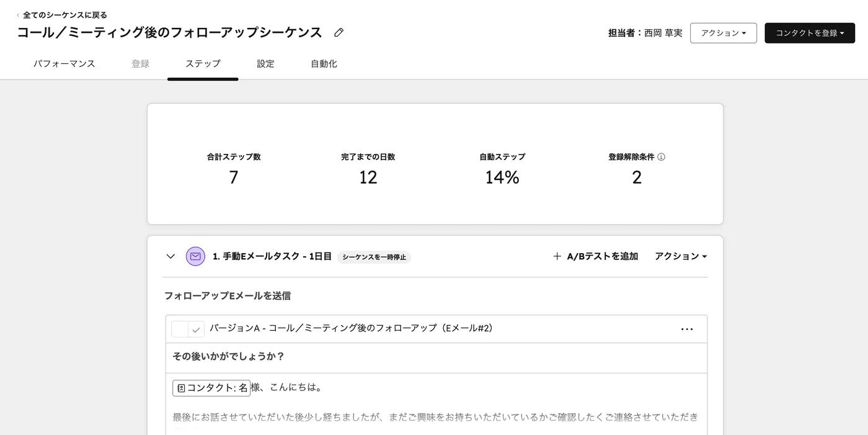868x435 pixels.
Task: Click the 全てのシーケンスに戻る link
Action: coord(64,14)
